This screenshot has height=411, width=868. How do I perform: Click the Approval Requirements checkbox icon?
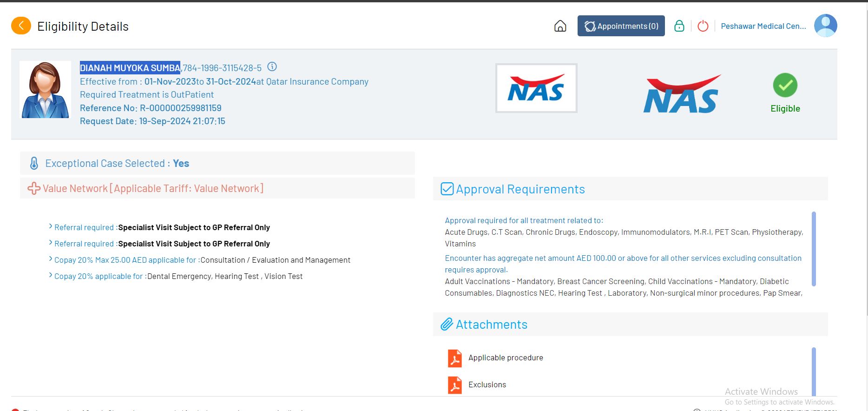pos(447,189)
